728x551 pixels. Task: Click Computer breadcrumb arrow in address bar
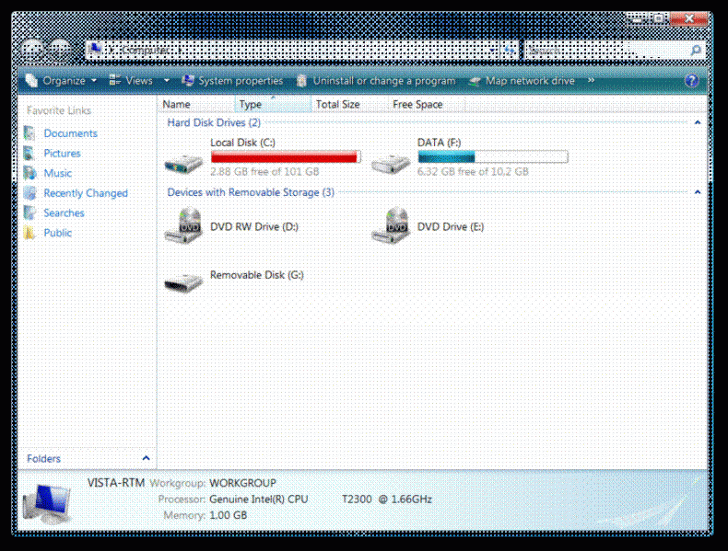tap(180, 50)
